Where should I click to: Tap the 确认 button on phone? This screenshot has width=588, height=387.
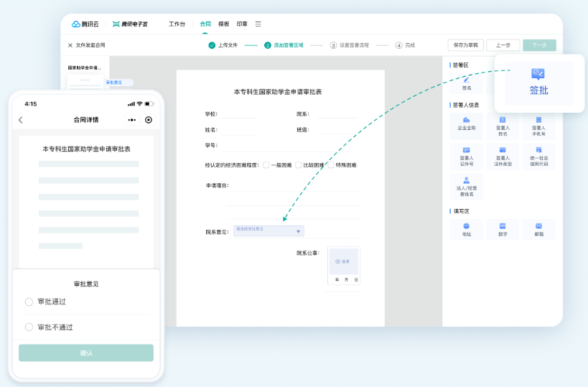86,353
